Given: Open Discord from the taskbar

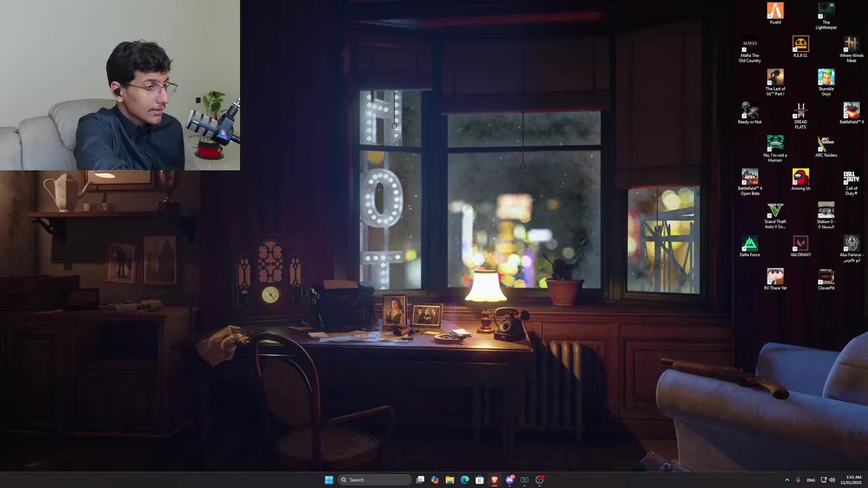Looking at the screenshot, I should pyautogui.click(x=510, y=480).
